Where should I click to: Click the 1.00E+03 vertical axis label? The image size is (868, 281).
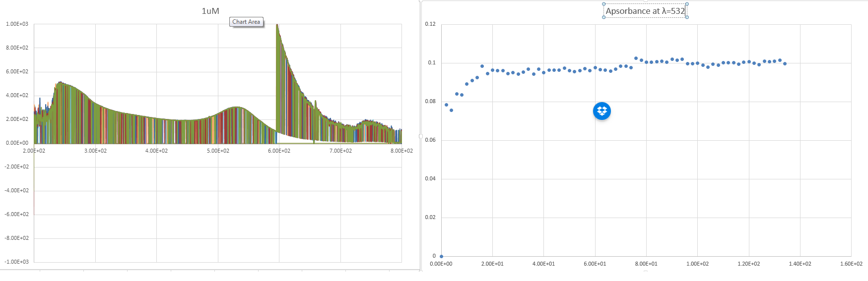point(17,24)
